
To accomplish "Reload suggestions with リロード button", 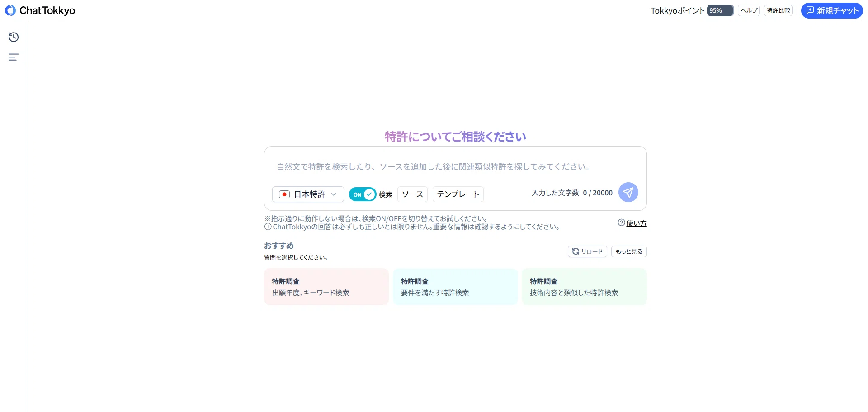I will tap(587, 251).
